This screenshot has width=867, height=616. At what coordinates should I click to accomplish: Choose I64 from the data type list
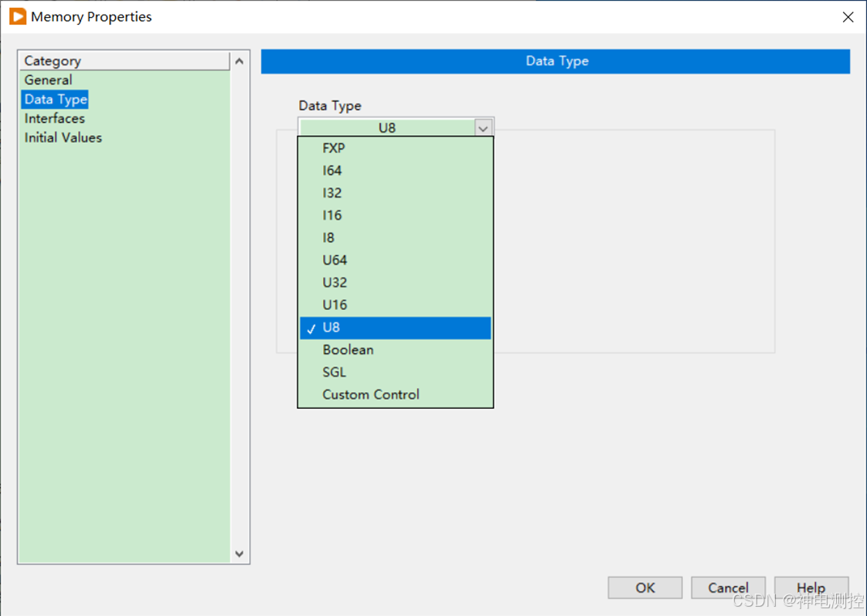pos(396,170)
